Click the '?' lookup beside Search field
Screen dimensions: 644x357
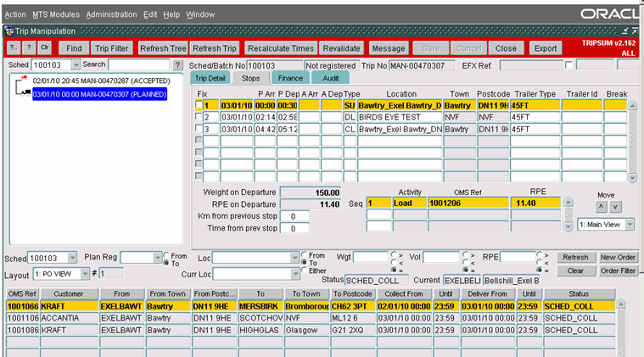point(177,64)
